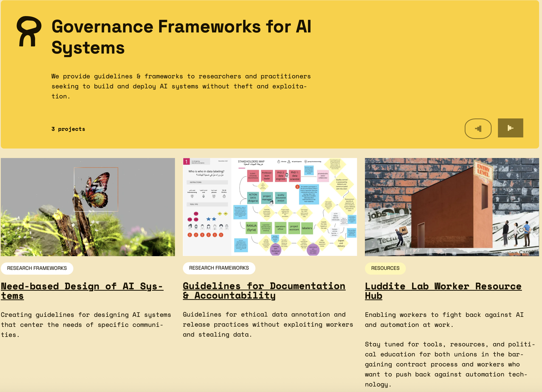Open the butterfly image thumbnail

(88, 207)
